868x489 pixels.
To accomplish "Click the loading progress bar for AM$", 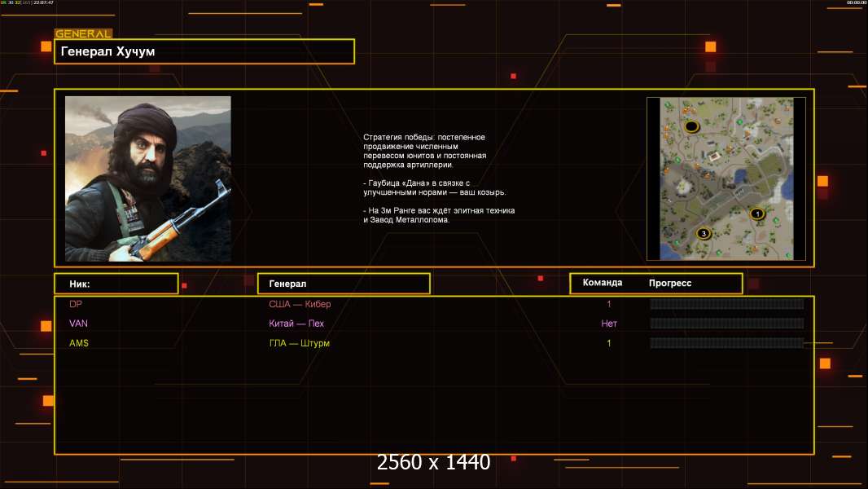I will coord(727,343).
